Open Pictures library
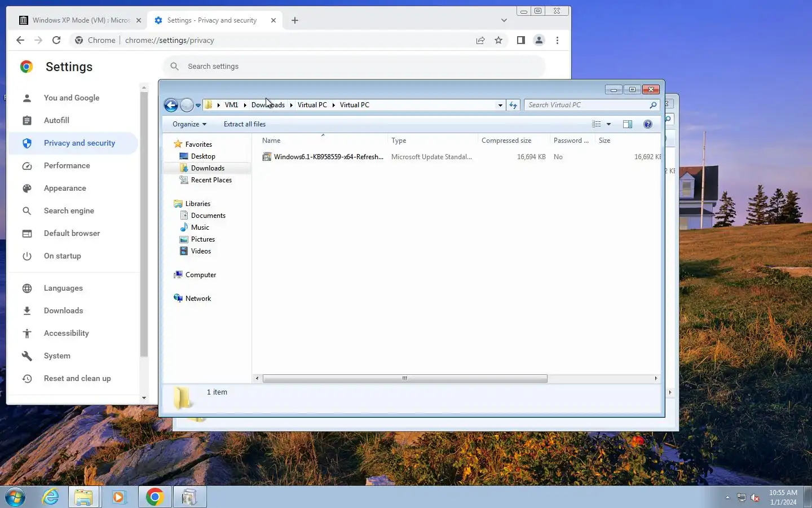812x508 pixels. [203, 239]
